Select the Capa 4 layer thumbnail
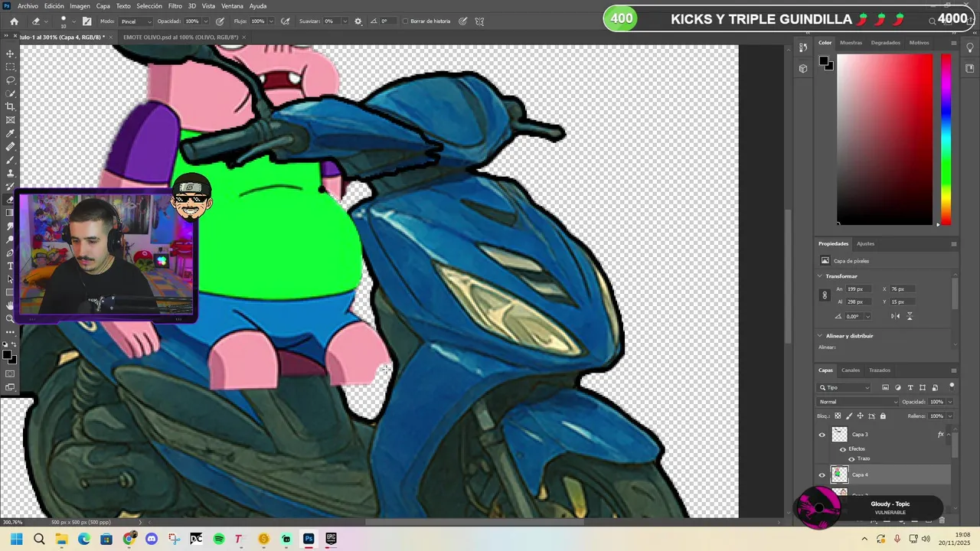The image size is (980, 551). 840,474
